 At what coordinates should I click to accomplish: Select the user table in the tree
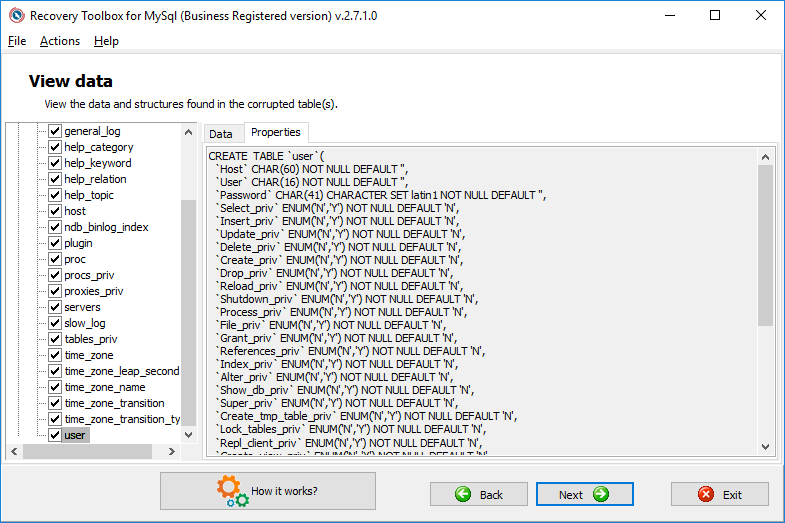click(x=75, y=435)
